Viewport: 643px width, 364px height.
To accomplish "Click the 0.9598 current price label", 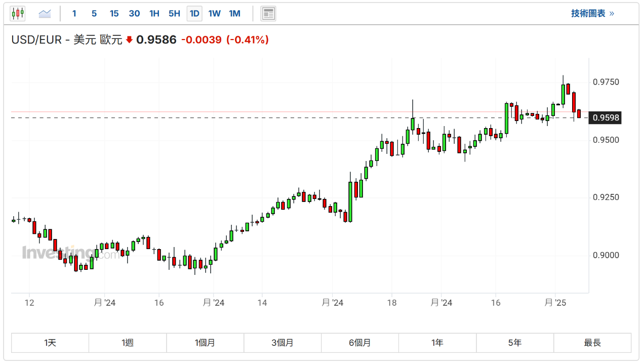I will coord(606,118).
